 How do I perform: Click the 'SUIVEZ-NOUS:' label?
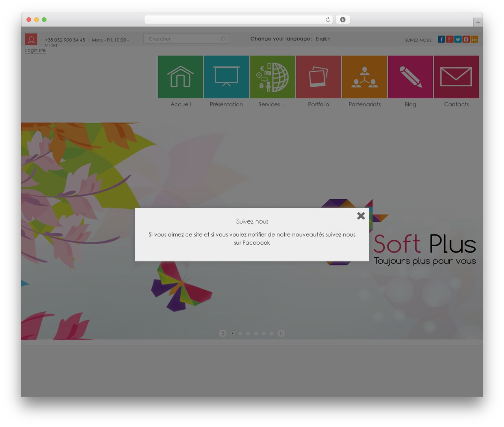pyautogui.click(x=419, y=40)
